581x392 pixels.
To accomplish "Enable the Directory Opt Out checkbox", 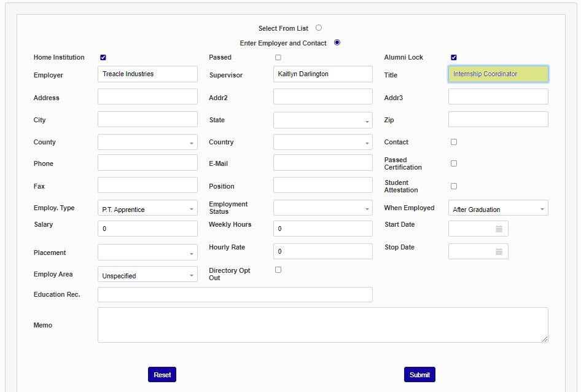I will click(x=278, y=270).
